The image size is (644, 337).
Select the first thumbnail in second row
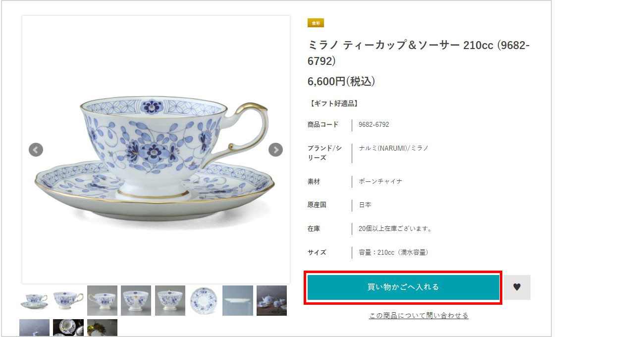[35, 328]
